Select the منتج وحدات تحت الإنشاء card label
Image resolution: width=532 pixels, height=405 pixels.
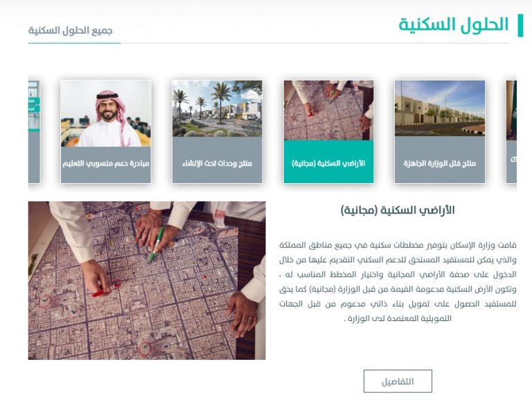[217, 164]
